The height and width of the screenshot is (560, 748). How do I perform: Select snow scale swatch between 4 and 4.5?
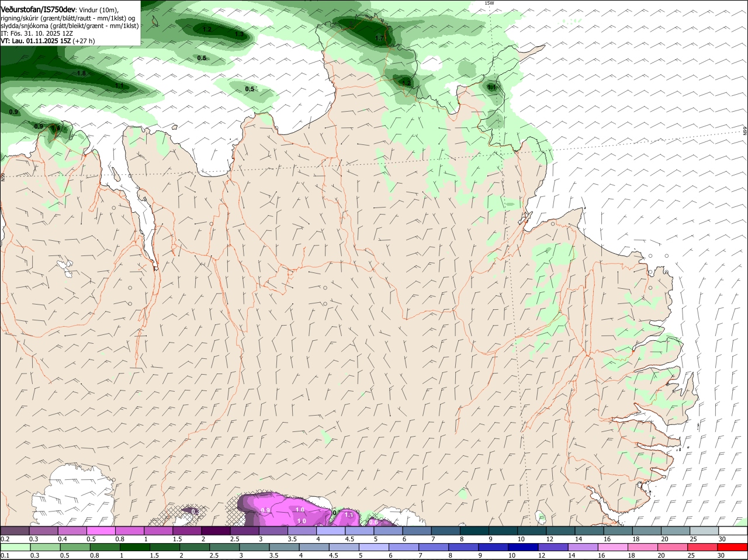(331, 530)
